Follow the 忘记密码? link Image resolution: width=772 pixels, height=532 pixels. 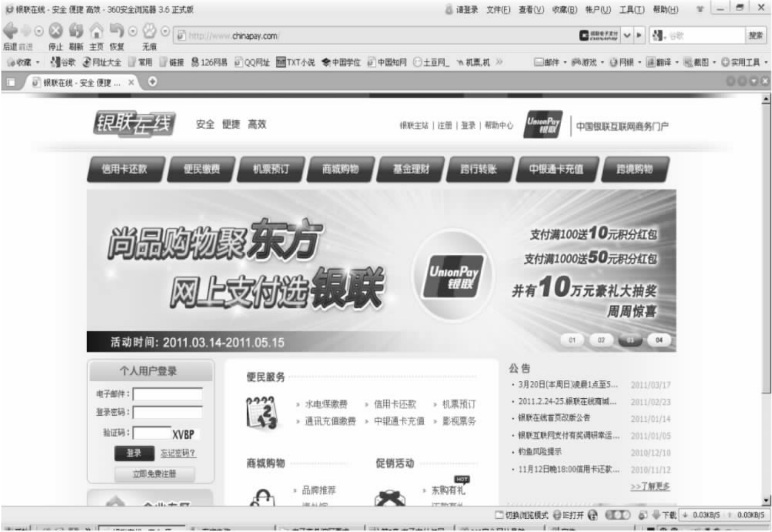click(178, 453)
